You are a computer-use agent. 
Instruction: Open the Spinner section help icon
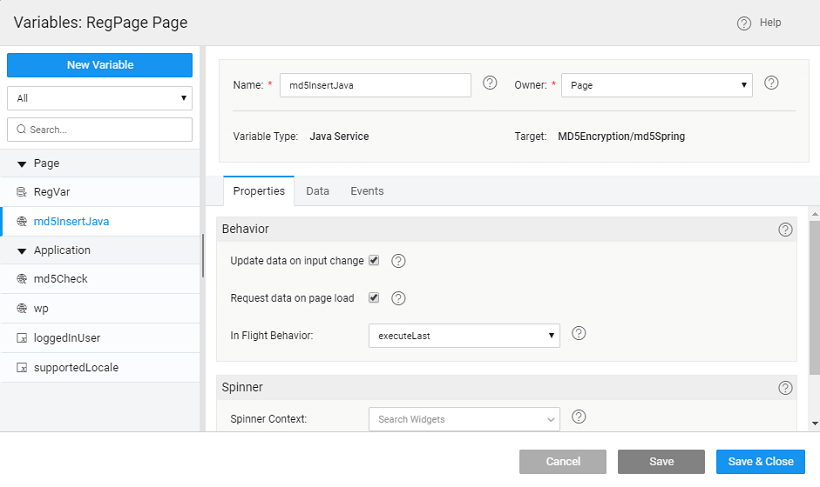click(785, 387)
